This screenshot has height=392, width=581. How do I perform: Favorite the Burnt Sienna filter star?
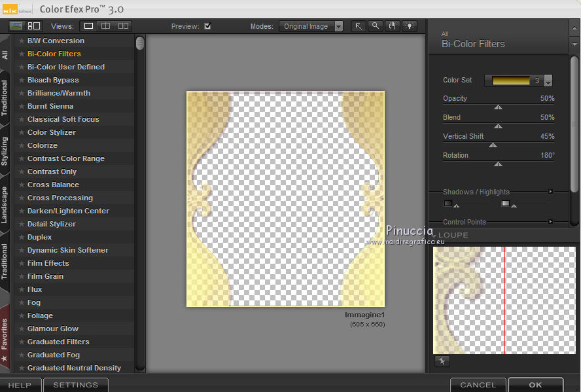[x=22, y=106]
